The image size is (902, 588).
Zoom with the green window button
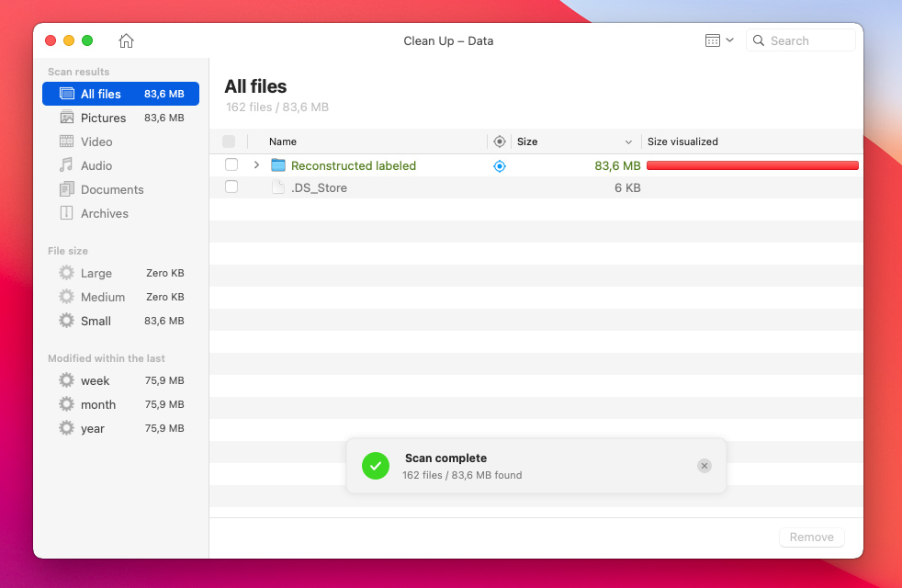[x=87, y=40]
